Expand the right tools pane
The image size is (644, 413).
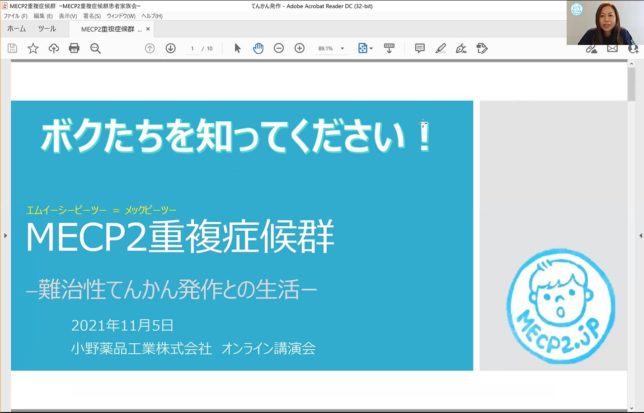(x=640, y=236)
